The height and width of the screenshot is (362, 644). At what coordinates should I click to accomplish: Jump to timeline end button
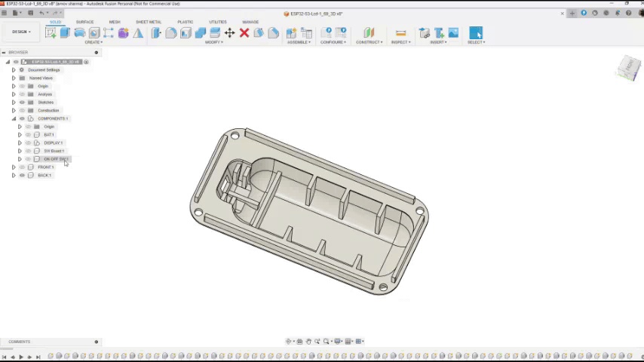coord(38,357)
